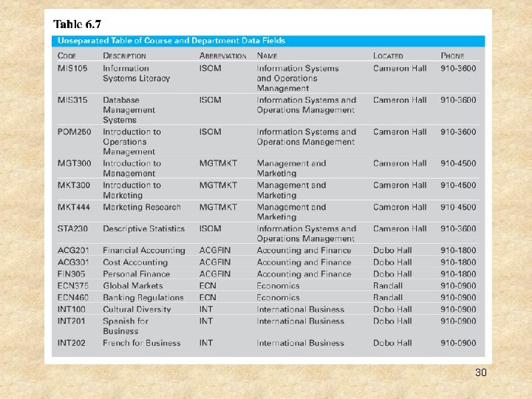The width and height of the screenshot is (532, 399).
Task: Click phone 910-4500 in MKT300 row
Action: (458, 185)
